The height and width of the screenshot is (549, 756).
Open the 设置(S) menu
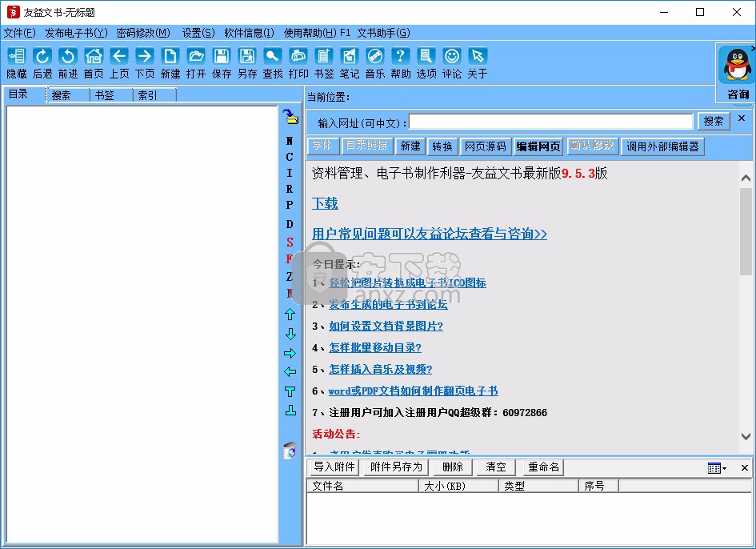198,33
